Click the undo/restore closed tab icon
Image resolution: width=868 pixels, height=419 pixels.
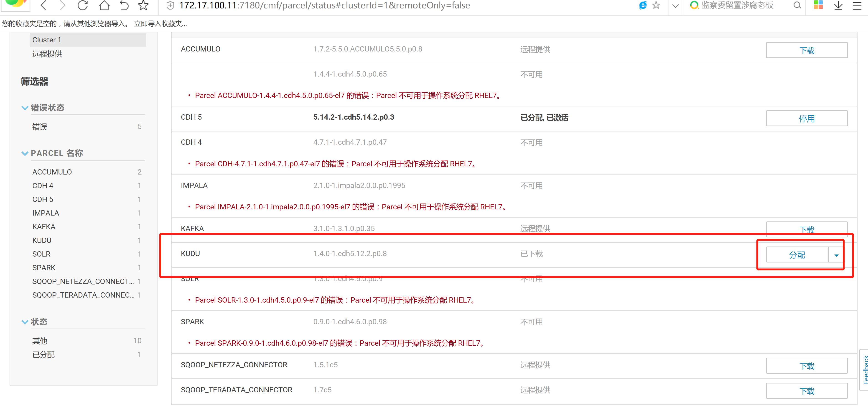click(x=124, y=5)
